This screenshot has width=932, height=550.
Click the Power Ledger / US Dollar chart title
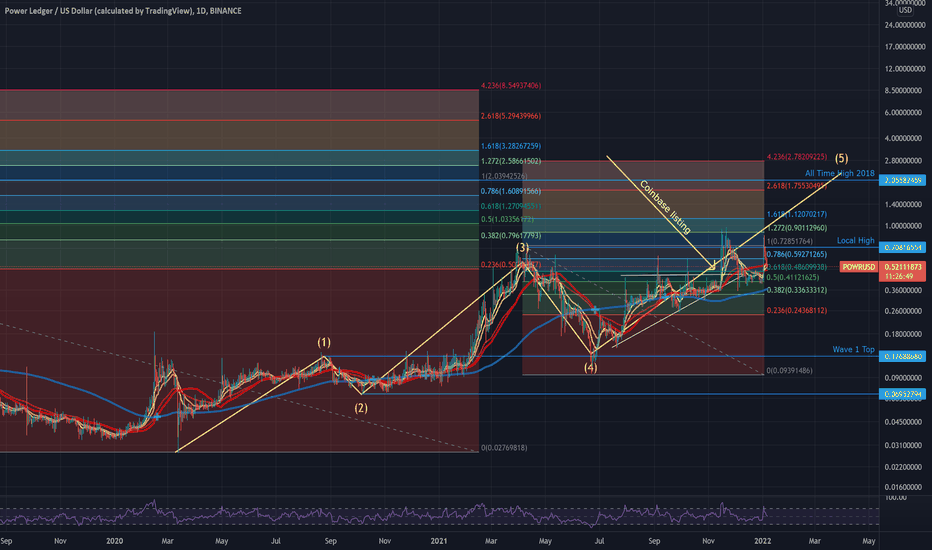123,11
